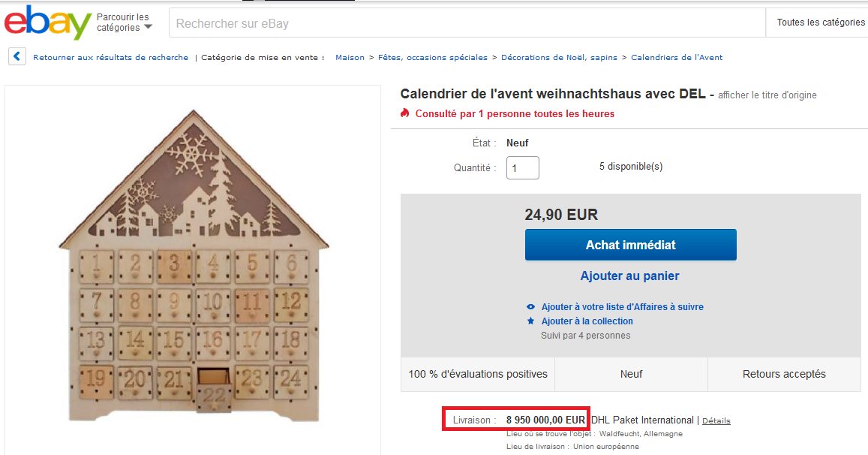868x455 pixels.
Task: Click the red flame icon
Action: (405, 113)
